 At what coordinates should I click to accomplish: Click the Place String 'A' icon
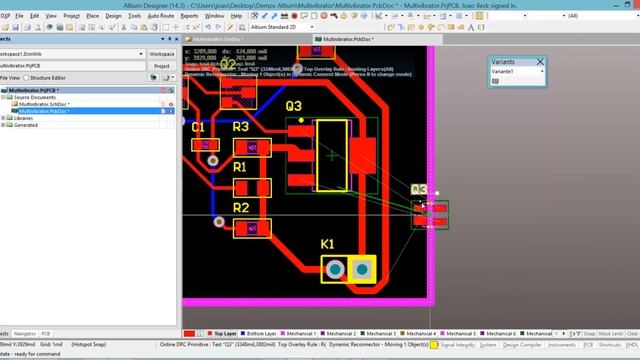pyautogui.click(x=471, y=27)
